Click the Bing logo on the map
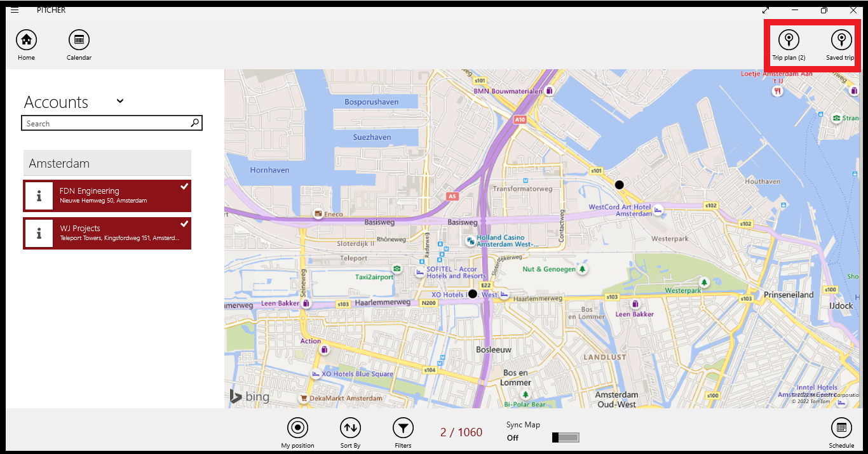Screen dimensions: 868x454 (x=249, y=396)
